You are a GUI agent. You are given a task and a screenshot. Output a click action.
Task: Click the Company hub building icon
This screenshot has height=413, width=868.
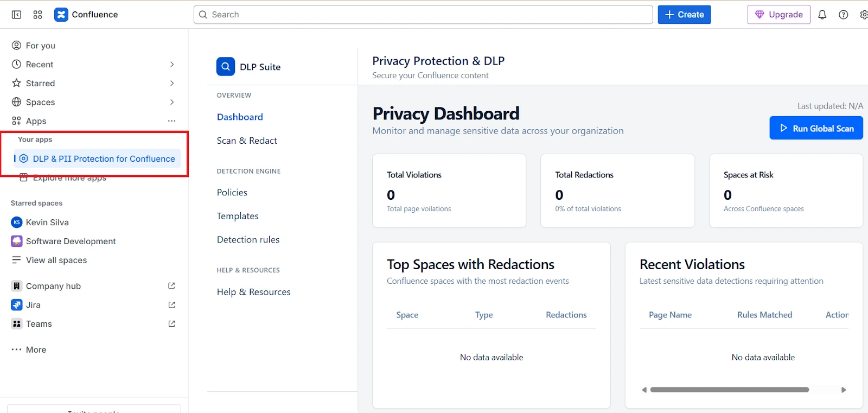coord(17,286)
